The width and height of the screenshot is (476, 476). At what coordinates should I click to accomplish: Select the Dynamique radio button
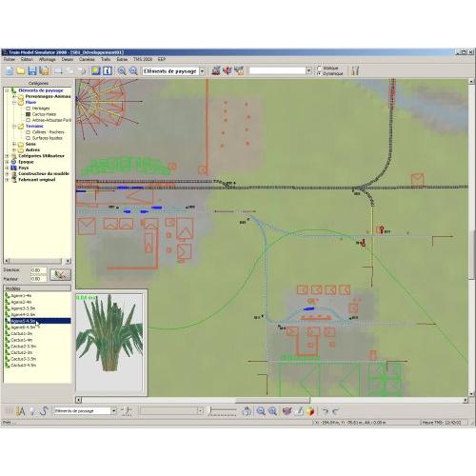tap(319, 73)
